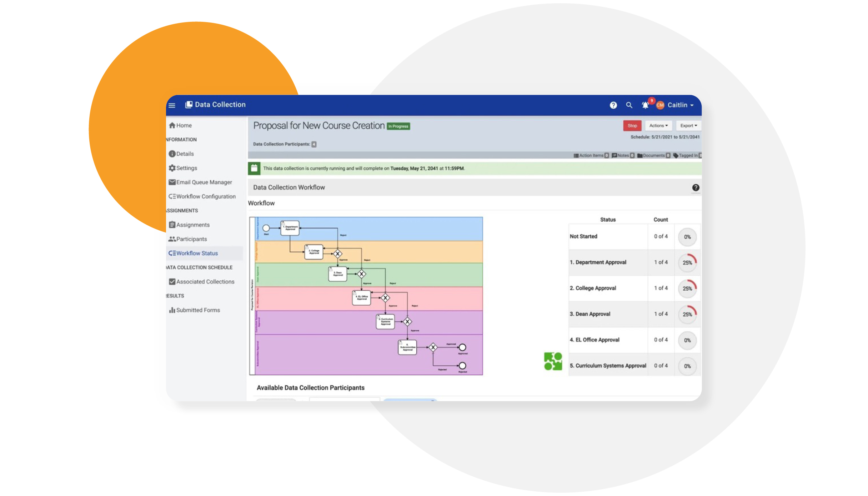
Task: Click the Rejected end event circle
Action: pos(462,366)
